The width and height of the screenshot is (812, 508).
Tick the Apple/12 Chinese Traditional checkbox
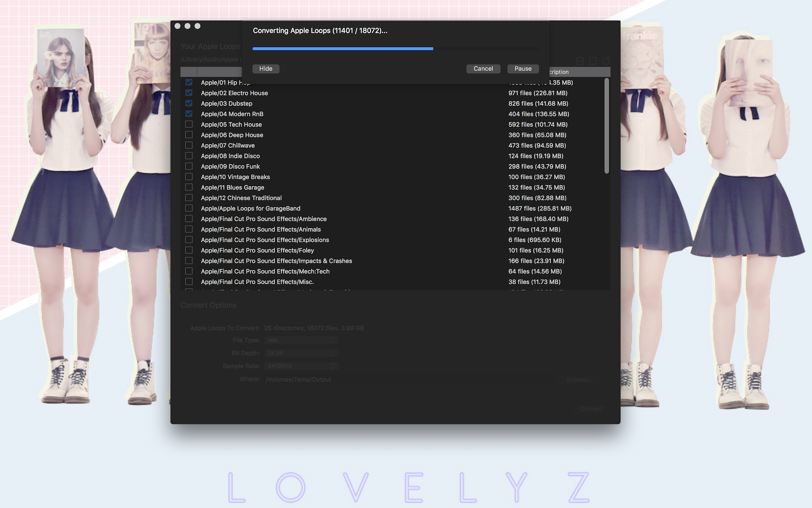(189, 198)
